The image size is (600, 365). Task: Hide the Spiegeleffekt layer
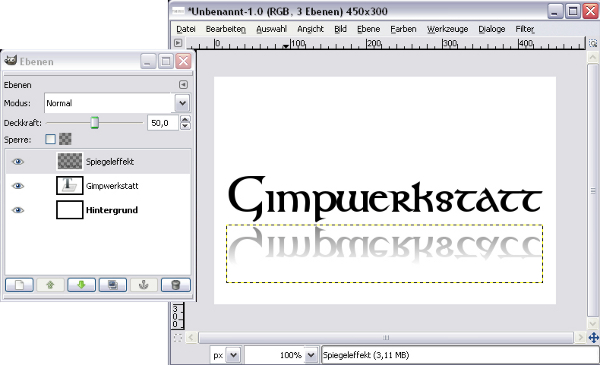(18, 162)
